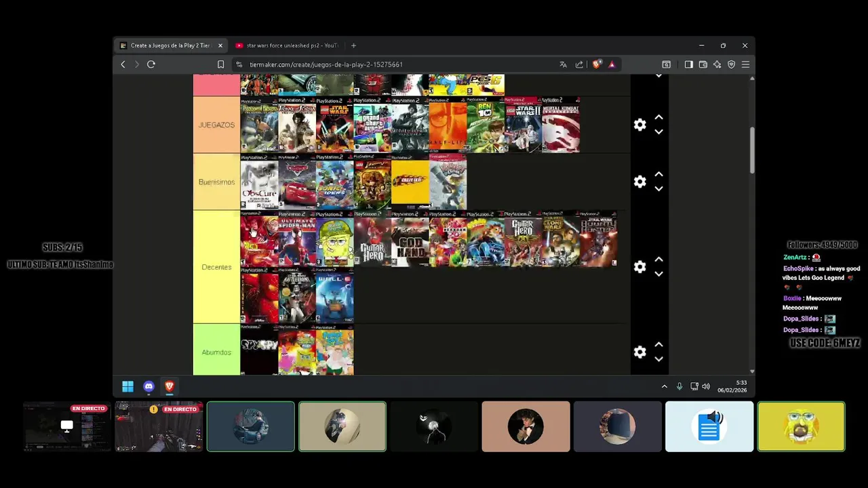Image resolution: width=868 pixels, height=488 pixels.
Task: Open Discord from the taskbar
Action: point(149,386)
